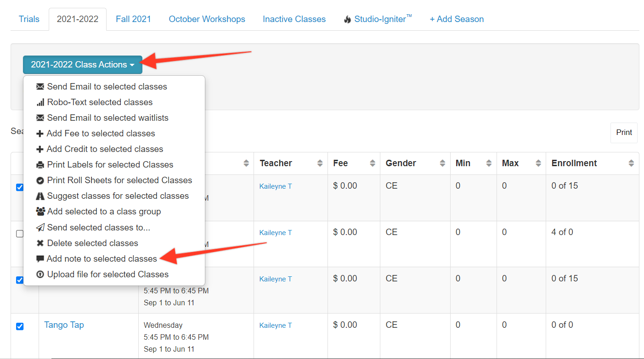The width and height of the screenshot is (644, 359).
Task: Click sort arrows left of Teacher column
Action: (246, 163)
